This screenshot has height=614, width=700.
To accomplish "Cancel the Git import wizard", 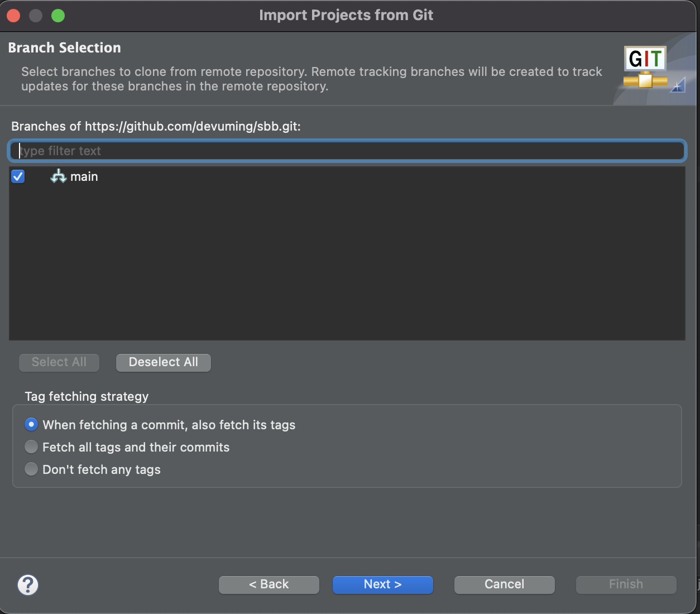I will point(505,584).
